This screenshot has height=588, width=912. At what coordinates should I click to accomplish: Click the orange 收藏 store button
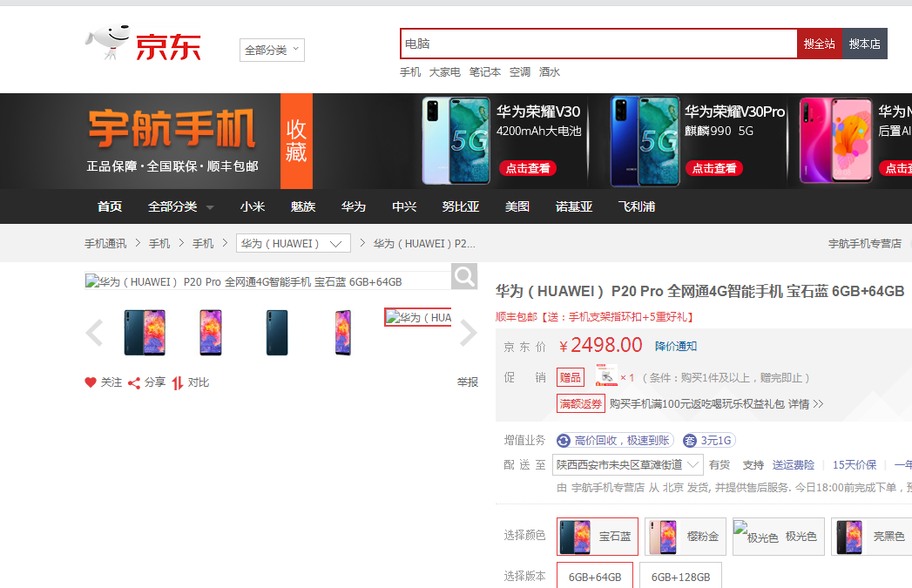pos(296,141)
